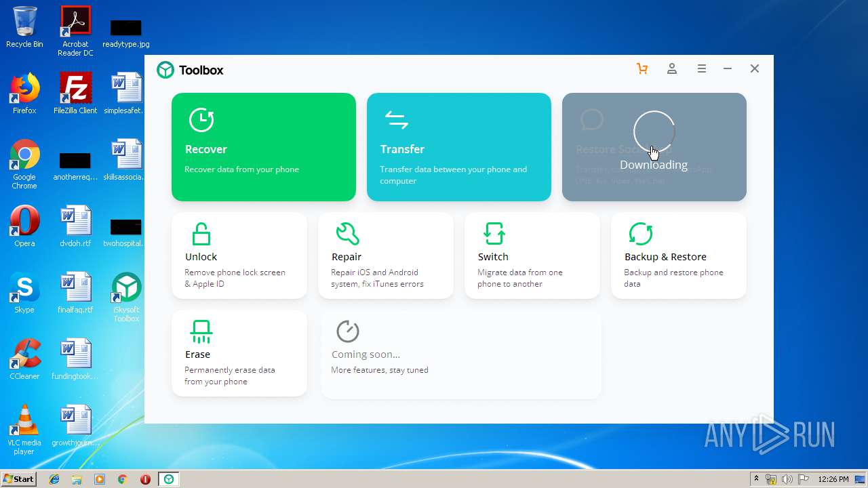
Task: Open Windows Media Player from taskbar
Action: (100, 479)
